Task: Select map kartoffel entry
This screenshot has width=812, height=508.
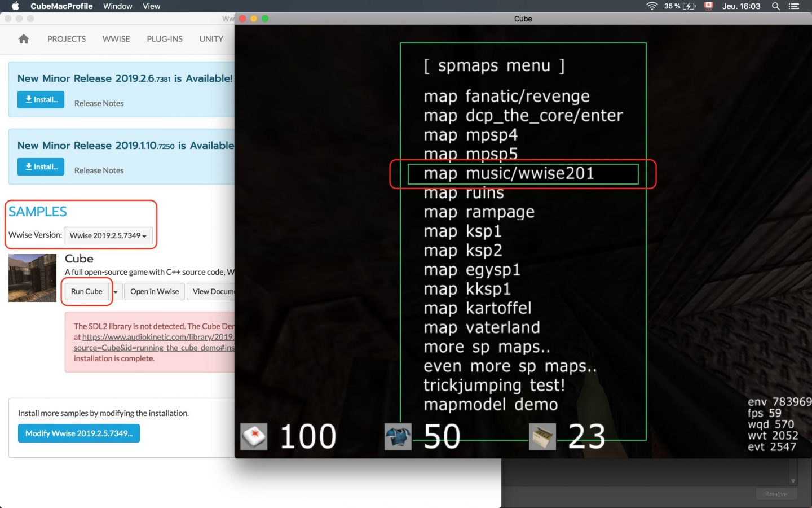Action: coord(477,308)
